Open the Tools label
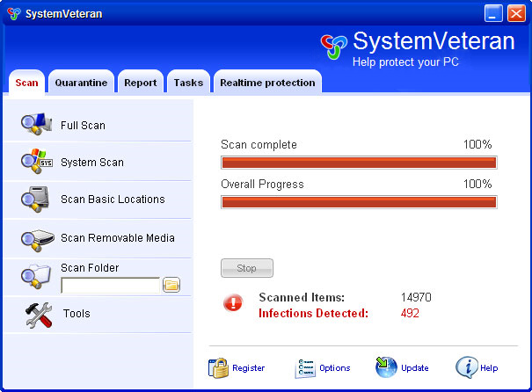The height and width of the screenshot is (392, 532). point(77,313)
